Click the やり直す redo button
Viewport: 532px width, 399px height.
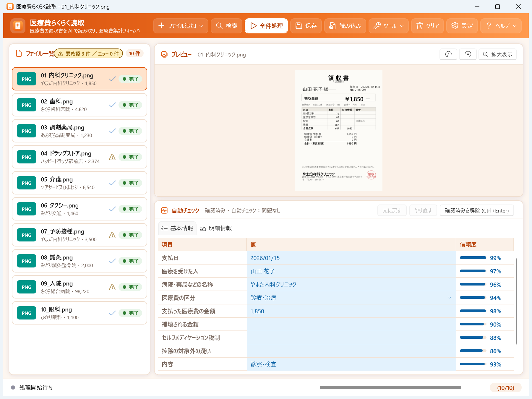(423, 210)
